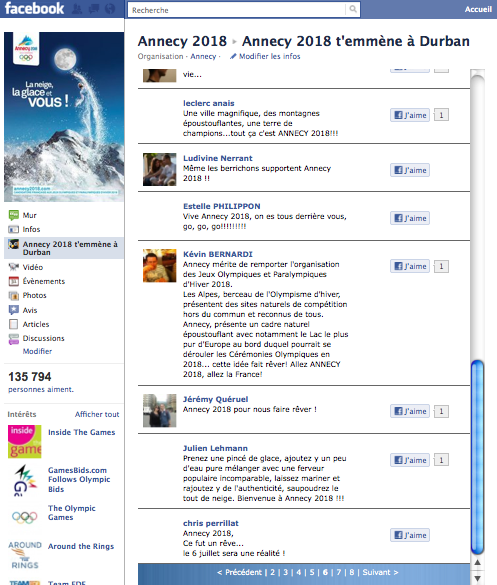The height and width of the screenshot is (585, 497).
Task: Like Jérémy Quéruel's comment with J'aime
Action: pyautogui.click(x=410, y=411)
